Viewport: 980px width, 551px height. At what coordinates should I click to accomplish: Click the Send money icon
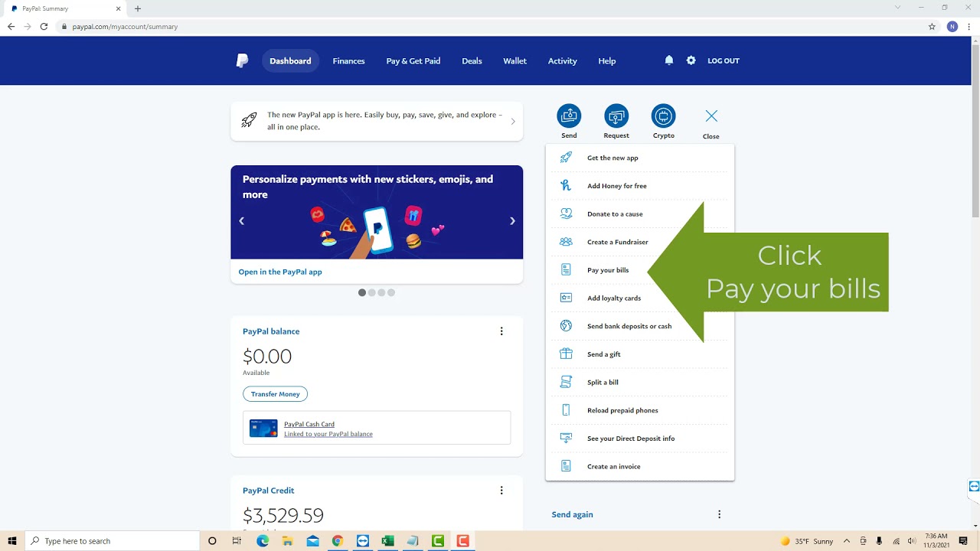(569, 114)
